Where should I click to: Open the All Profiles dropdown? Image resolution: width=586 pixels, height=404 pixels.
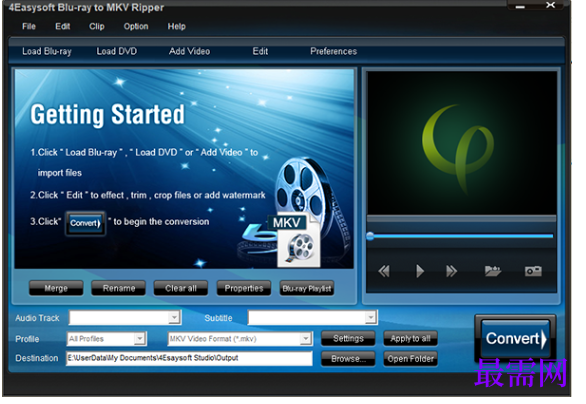click(107, 339)
